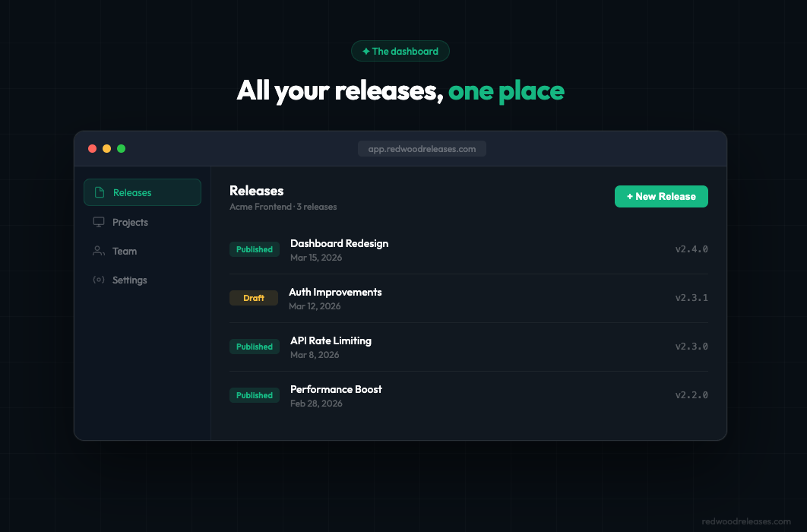Toggle Published status on Dashboard Redesign
The width and height of the screenshot is (807, 532).
(x=254, y=249)
